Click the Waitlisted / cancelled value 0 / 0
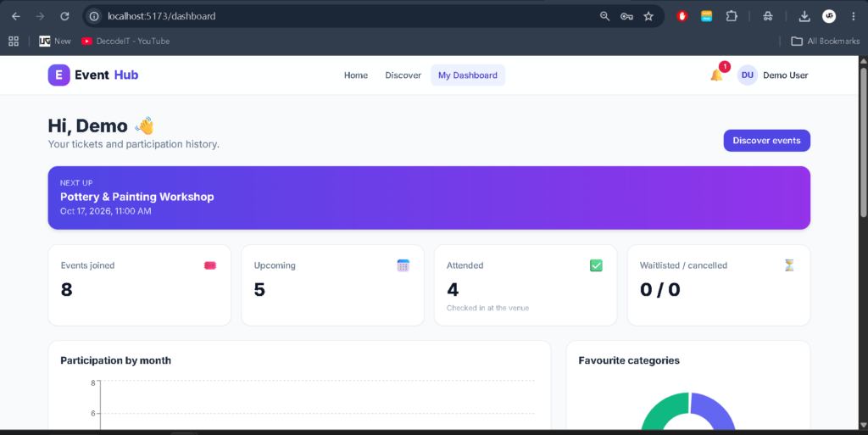This screenshot has width=868, height=435. [x=659, y=289]
